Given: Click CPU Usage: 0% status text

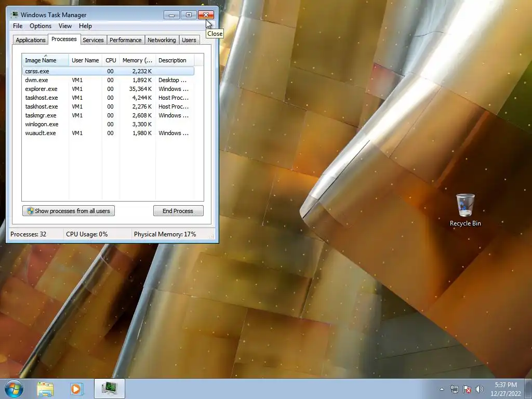Looking at the screenshot, I should (x=87, y=234).
